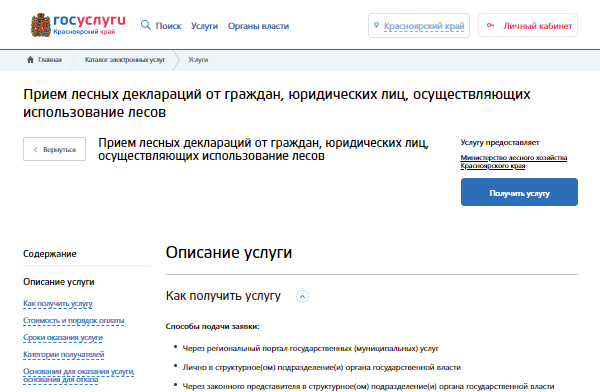
Task: Click the Получить услугу button
Action: click(519, 192)
